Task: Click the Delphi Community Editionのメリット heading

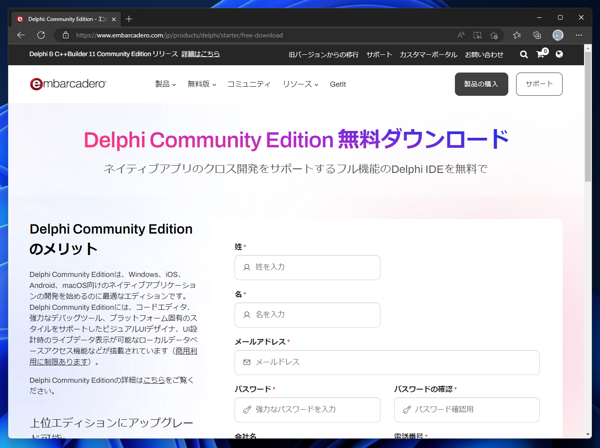Action: [x=111, y=239]
